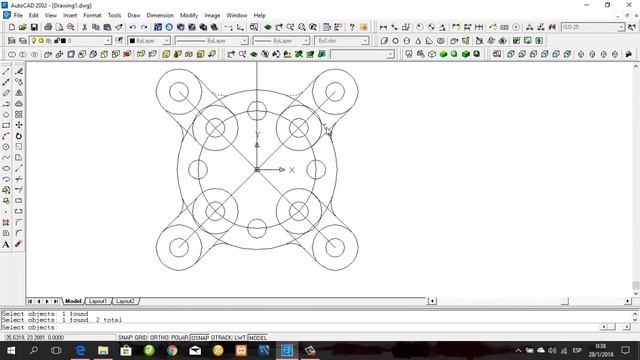Image resolution: width=640 pixels, height=360 pixels.
Task: Open the Help question mark icon
Action: (x=352, y=27)
